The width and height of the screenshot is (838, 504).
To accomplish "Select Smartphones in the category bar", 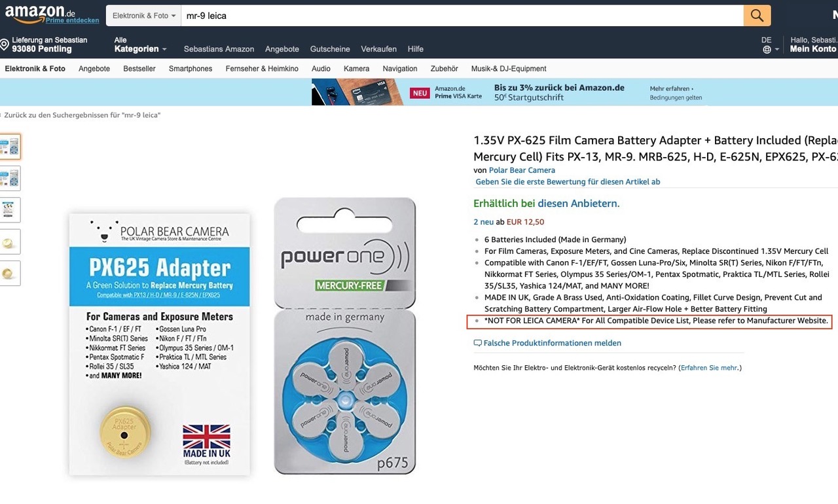I will (x=191, y=69).
